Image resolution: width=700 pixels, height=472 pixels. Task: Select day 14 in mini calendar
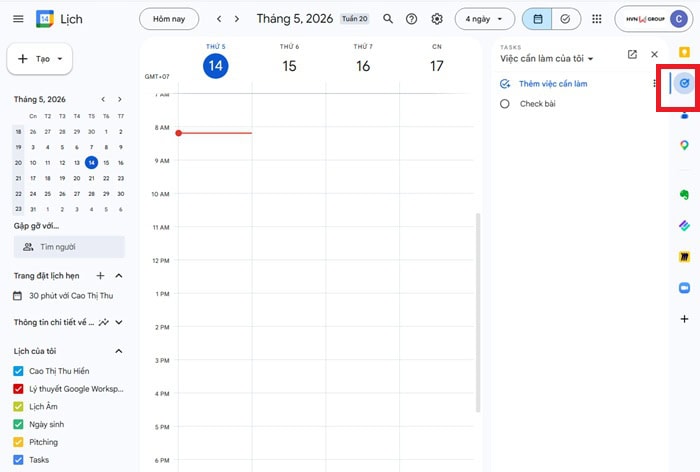coord(92,163)
